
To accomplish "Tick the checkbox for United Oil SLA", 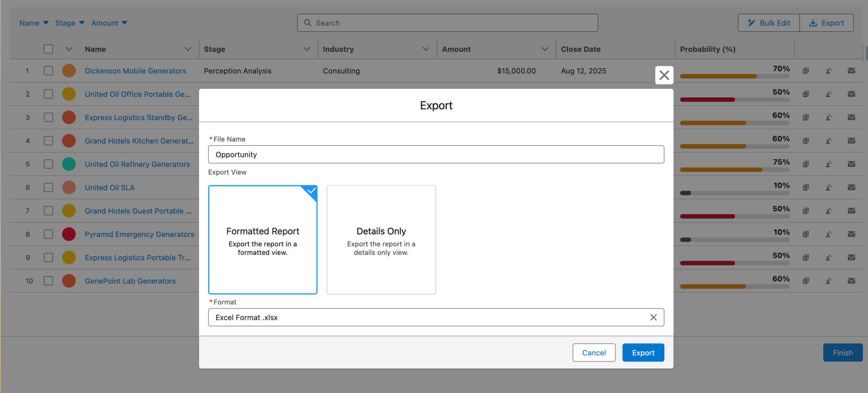I will click(48, 188).
